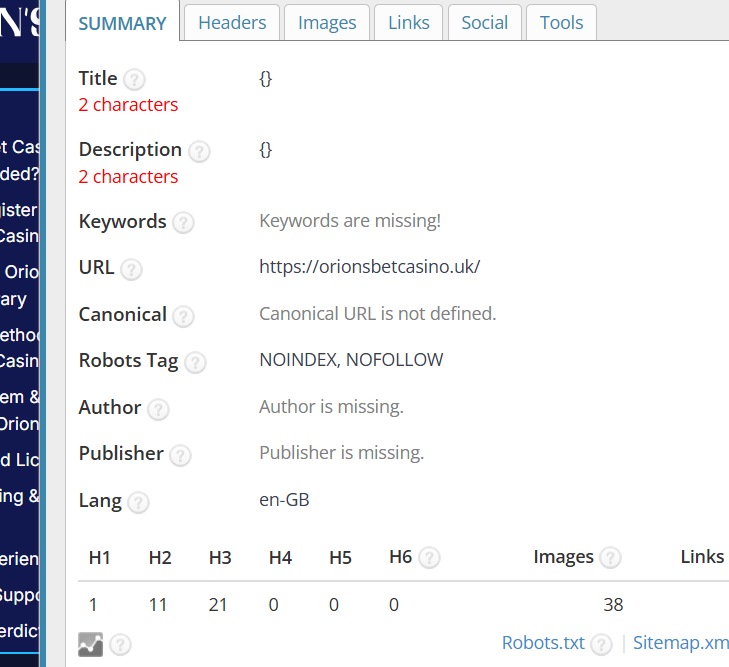Switch to the Headers tab
This screenshot has height=667, width=729.
pyautogui.click(x=232, y=23)
